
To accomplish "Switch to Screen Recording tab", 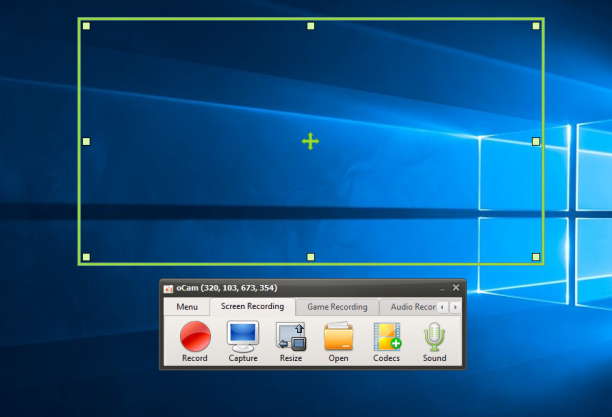I will coord(253,306).
